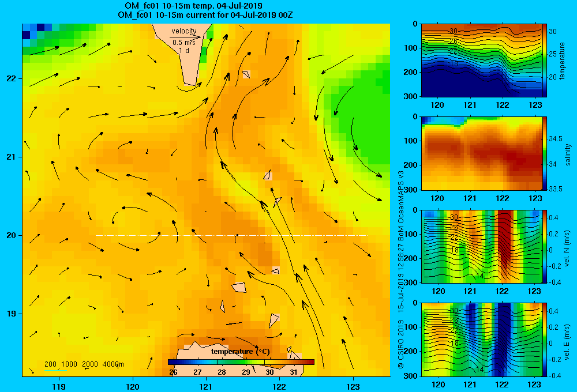The image size is (577, 392).
Task: Click longitude label 122 below the main map
Action: coord(280,386)
